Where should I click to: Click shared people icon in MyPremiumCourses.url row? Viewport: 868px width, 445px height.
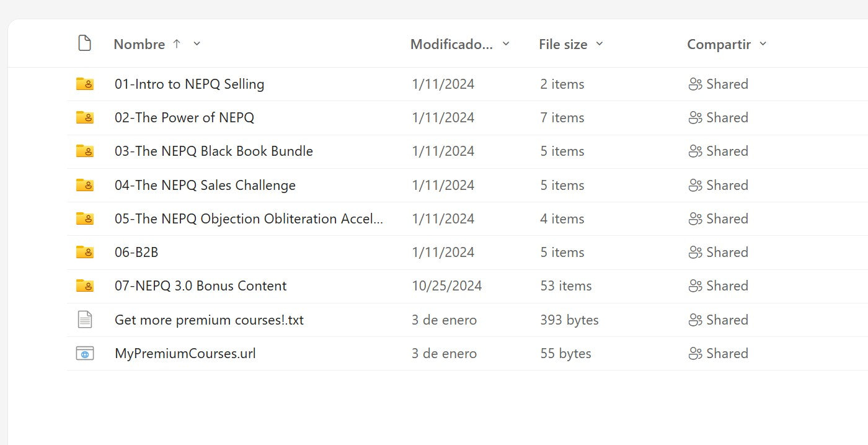(x=695, y=354)
